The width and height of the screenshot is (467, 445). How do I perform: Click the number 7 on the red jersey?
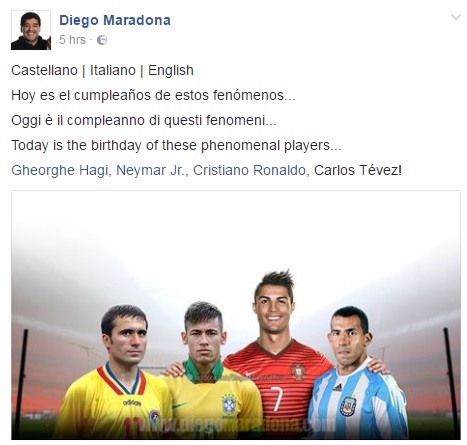[278, 398]
